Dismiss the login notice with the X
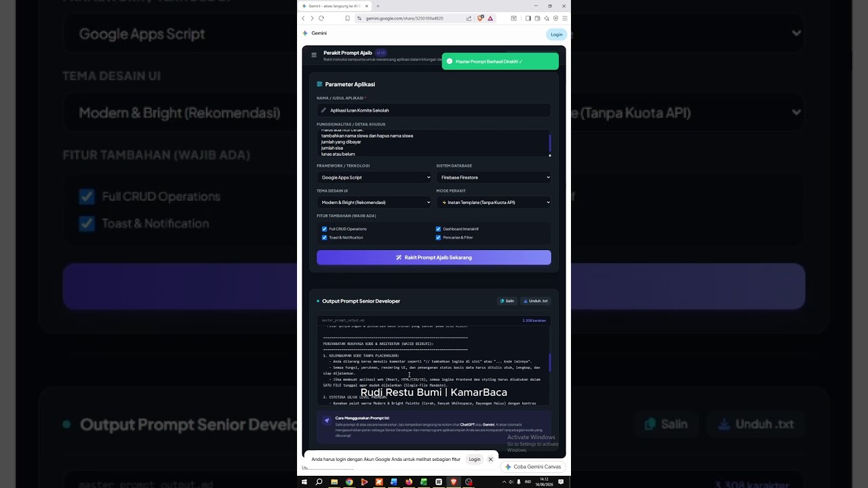 point(490,460)
